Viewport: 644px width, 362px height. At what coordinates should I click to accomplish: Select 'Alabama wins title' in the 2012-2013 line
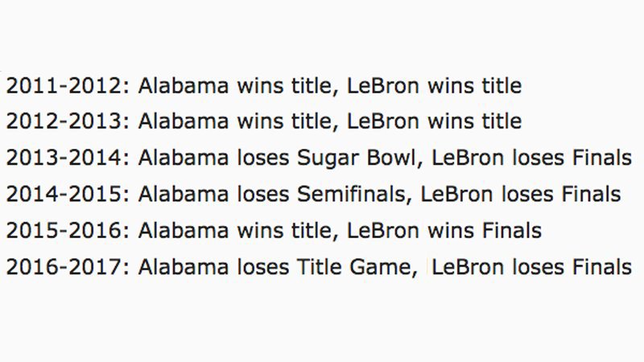[x=235, y=121]
